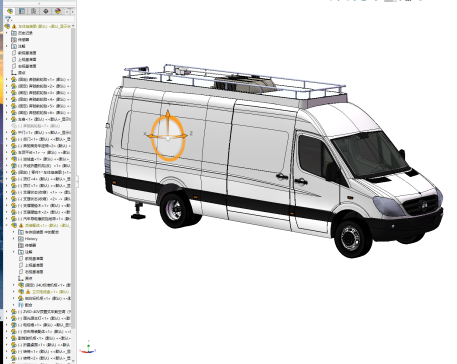
Task: Select the greyed suppressed component <7>
Action: click(36, 126)
